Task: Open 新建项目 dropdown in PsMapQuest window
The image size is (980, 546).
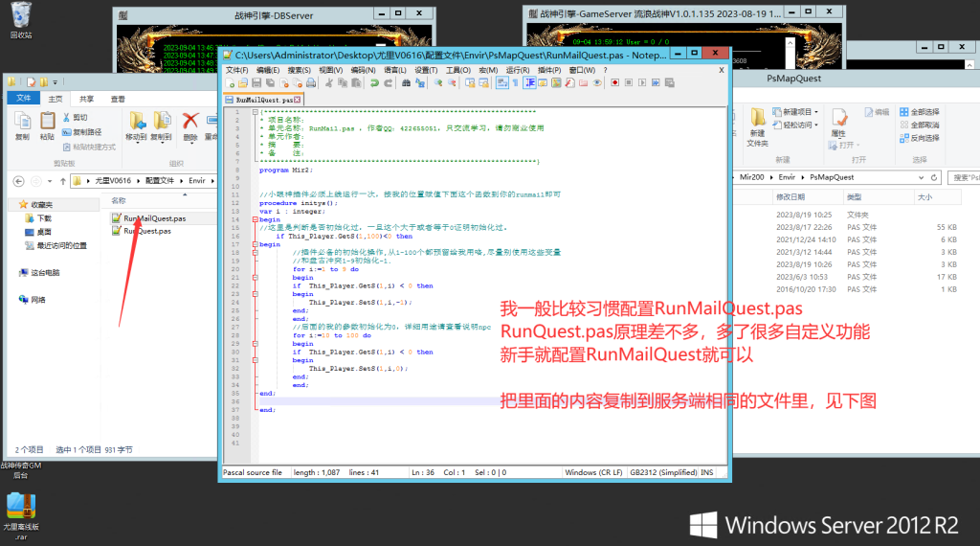Action: pyautogui.click(x=795, y=112)
